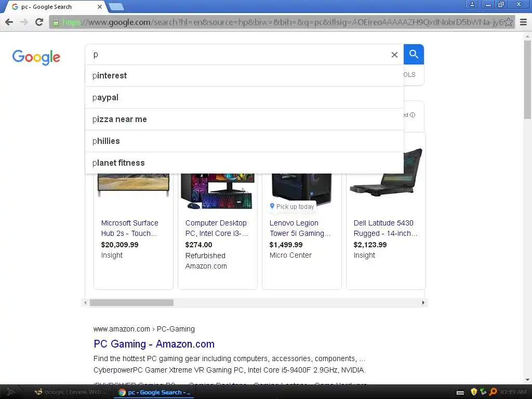Click Insight seller under Surface Hub
Viewport: 532px width, 399px height.
(x=112, y=255)
